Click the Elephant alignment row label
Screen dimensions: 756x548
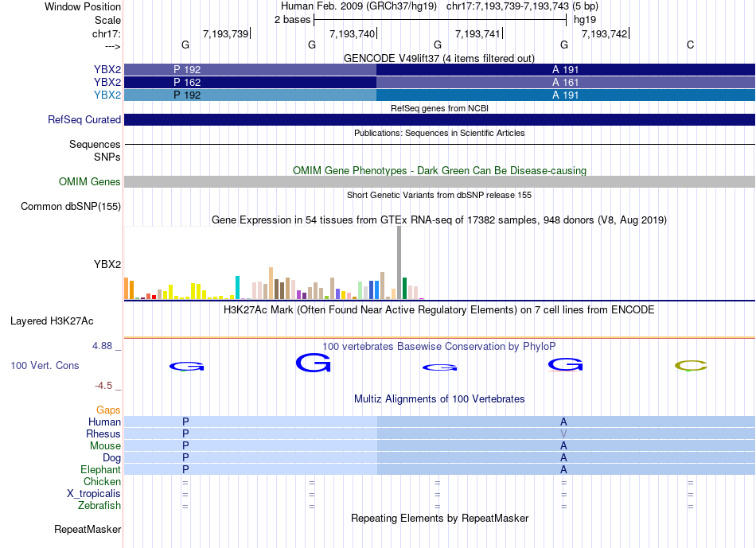pos(100,469)
